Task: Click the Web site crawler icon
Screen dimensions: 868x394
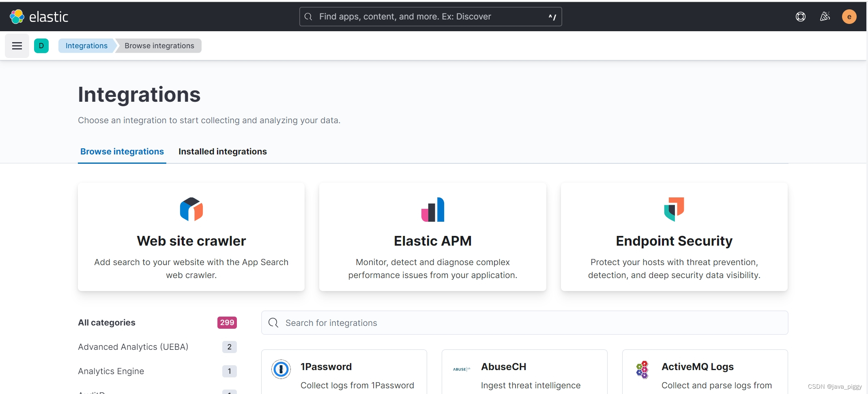Action: [x=191, y=209]
